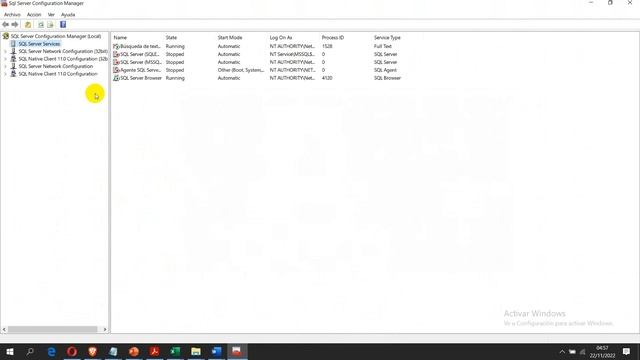
Task: Open Adobe Acrobat from taskbar
Action: pos(154,351)
